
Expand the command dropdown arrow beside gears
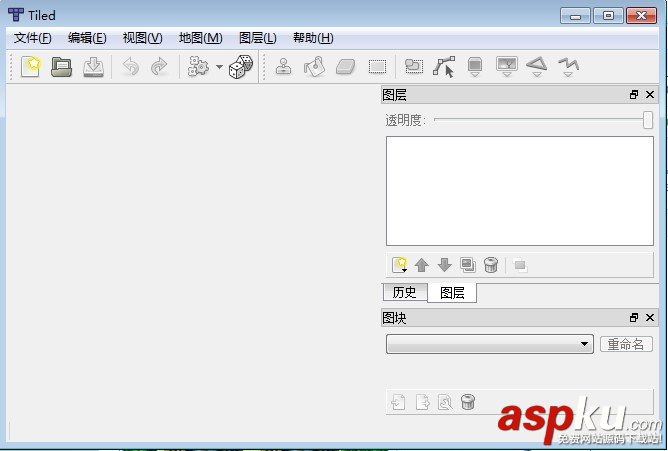(x=219, y=67)
